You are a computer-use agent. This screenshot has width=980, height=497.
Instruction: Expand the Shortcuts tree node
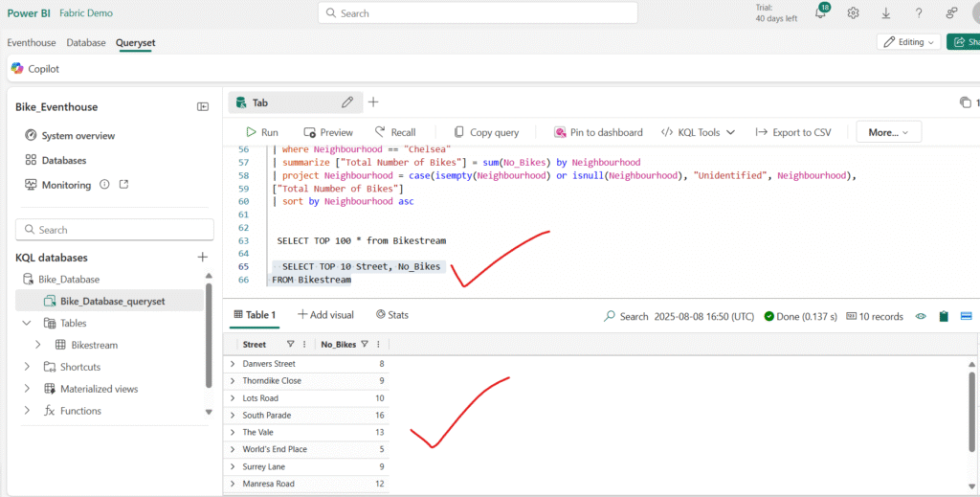[x=26, y=367]
